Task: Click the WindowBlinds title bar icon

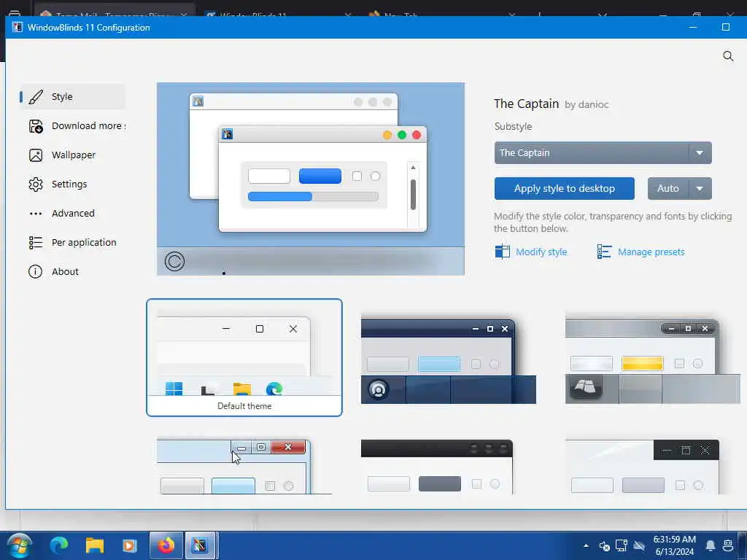Action: point(18,27)
